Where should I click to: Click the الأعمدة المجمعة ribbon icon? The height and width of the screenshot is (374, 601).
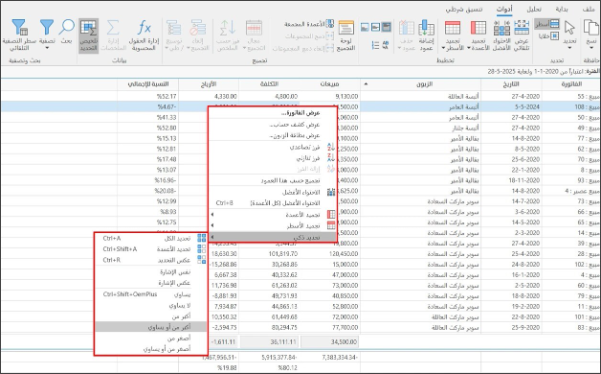[330, 24]
